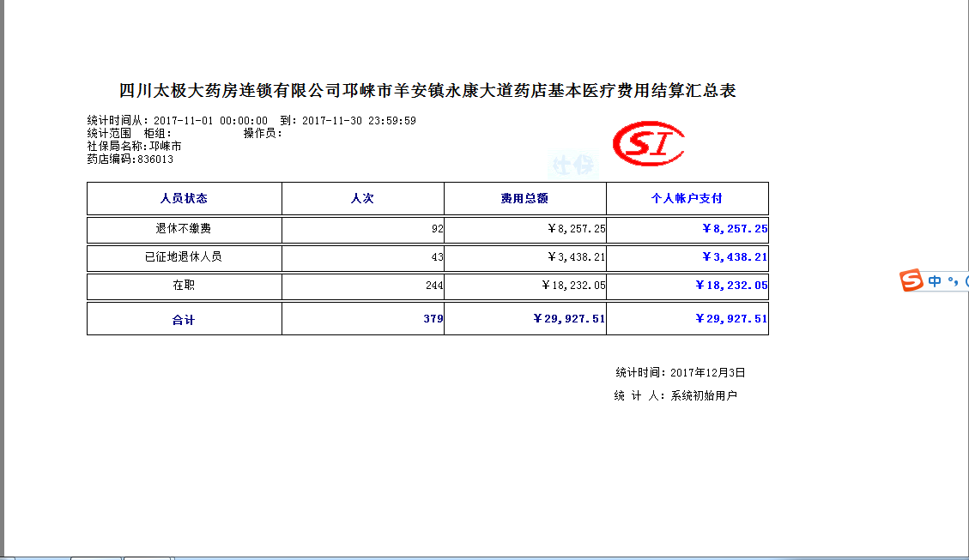
Task: Click the 个人帐户支付 column header
Action: [687, 198]
